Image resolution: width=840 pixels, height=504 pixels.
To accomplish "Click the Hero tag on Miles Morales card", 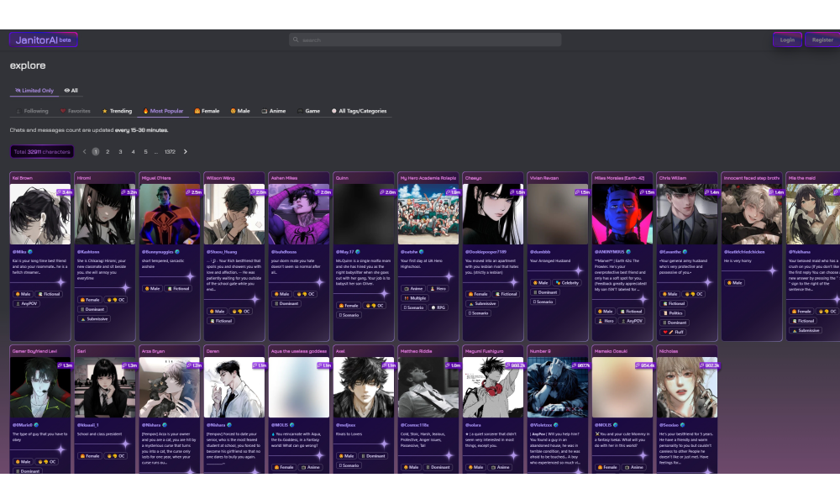I will coord(606,321).
